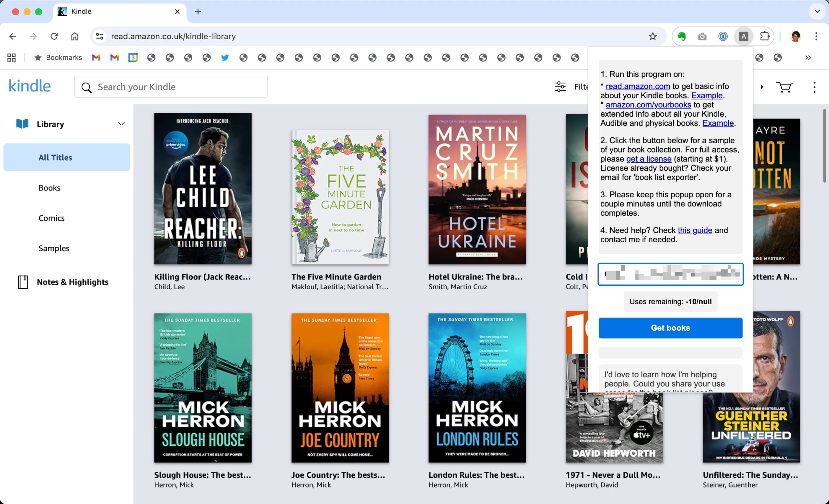Open the Filter sliders icon
829x504 pixels.
[x=560, y=87]
